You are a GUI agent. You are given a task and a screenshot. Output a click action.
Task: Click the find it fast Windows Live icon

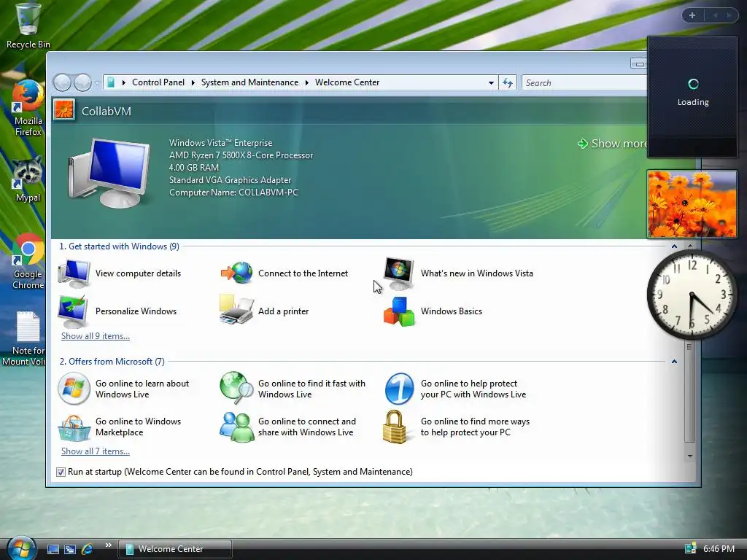pyautogui.click(x=237, y=388)
